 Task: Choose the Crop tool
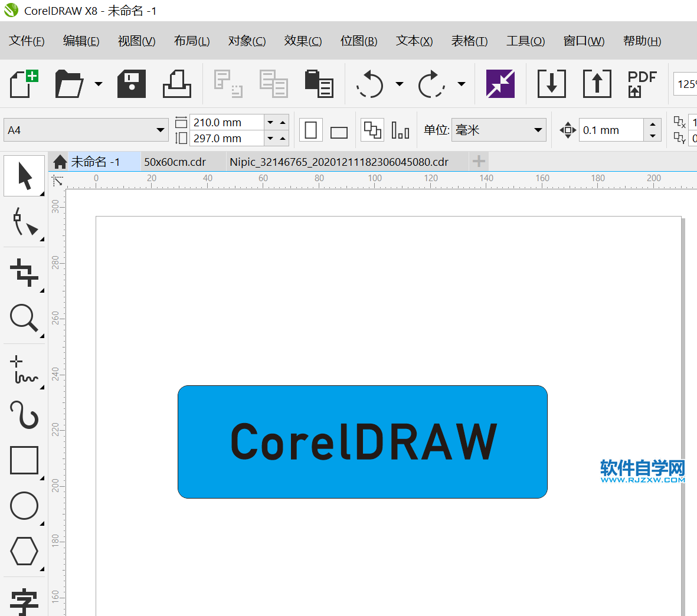tap(24, 272)
